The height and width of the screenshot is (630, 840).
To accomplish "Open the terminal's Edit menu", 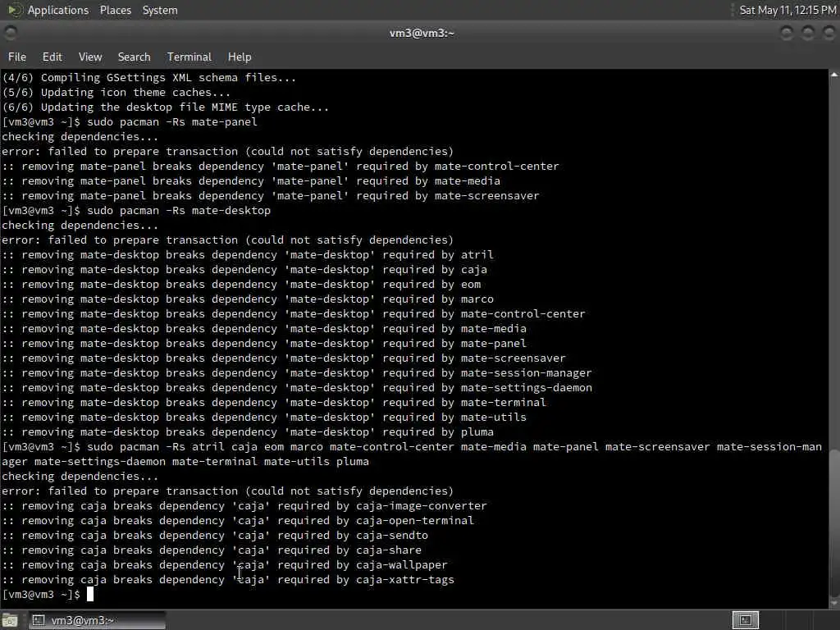I will pyautogui.click(x=52, y=57).
